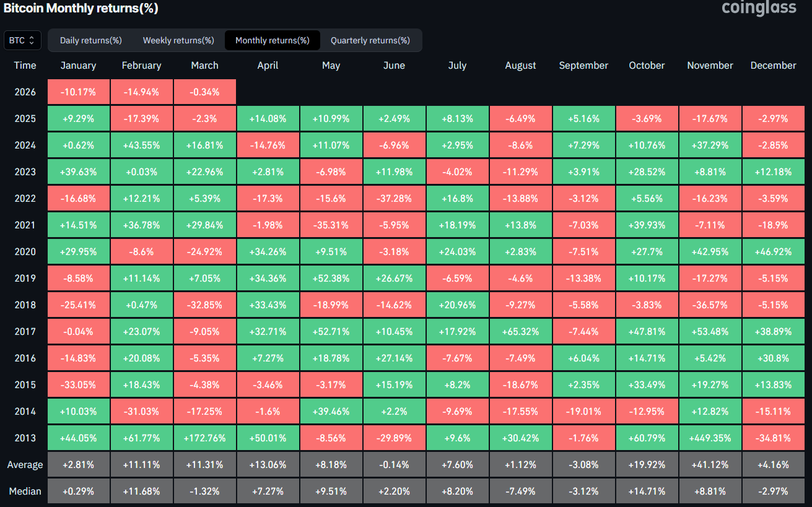Viewport: 812px width, 507px height.
Task: Click the 2013 year label
Action: tap(25, 437)
